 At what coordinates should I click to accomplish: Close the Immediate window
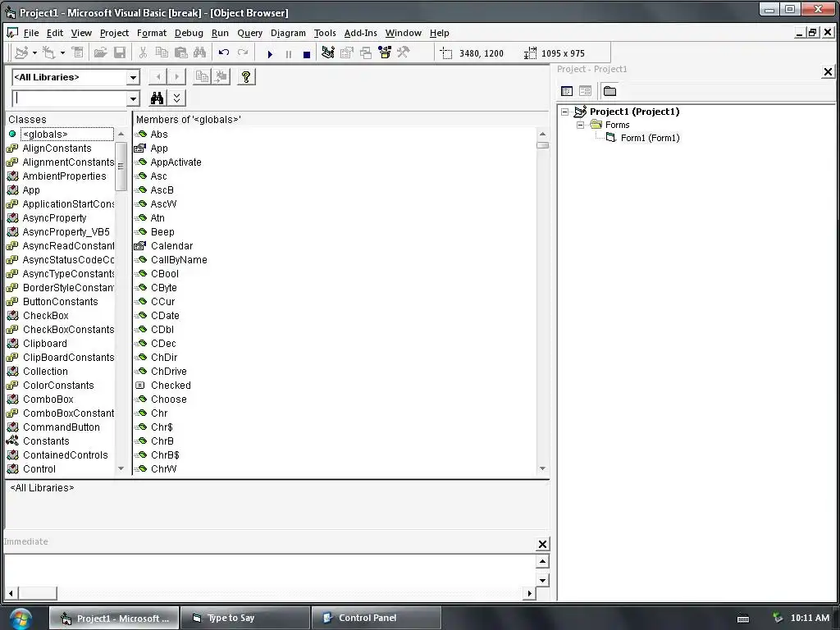pyautogui.click(x=542, y=545)
